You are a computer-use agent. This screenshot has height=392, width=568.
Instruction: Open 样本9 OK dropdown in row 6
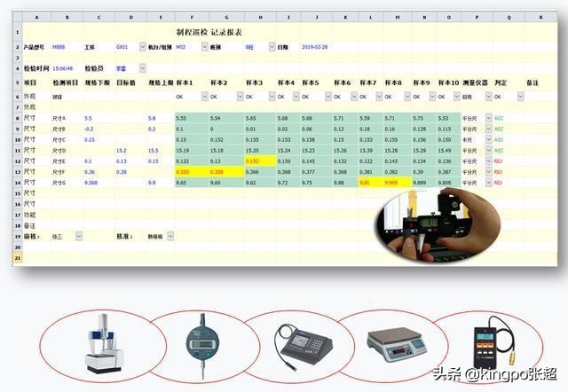(x=432, y=97)
